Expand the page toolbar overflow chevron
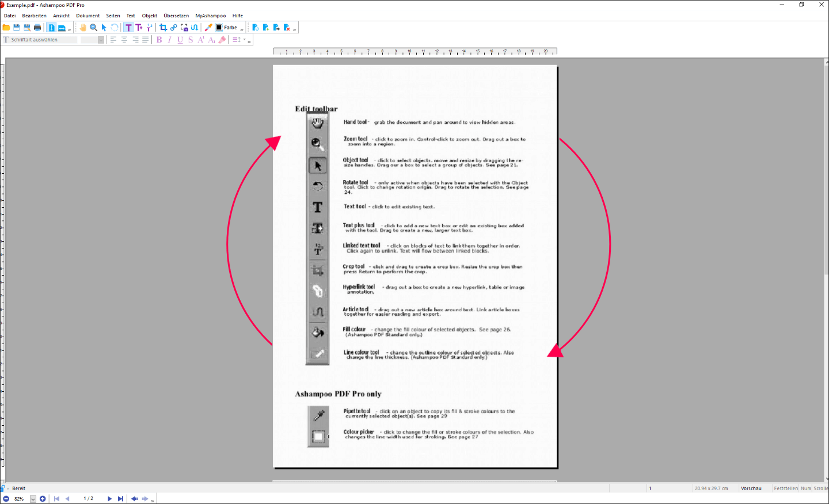The width and height of the screenshot is (829, 504). point(294,29)
